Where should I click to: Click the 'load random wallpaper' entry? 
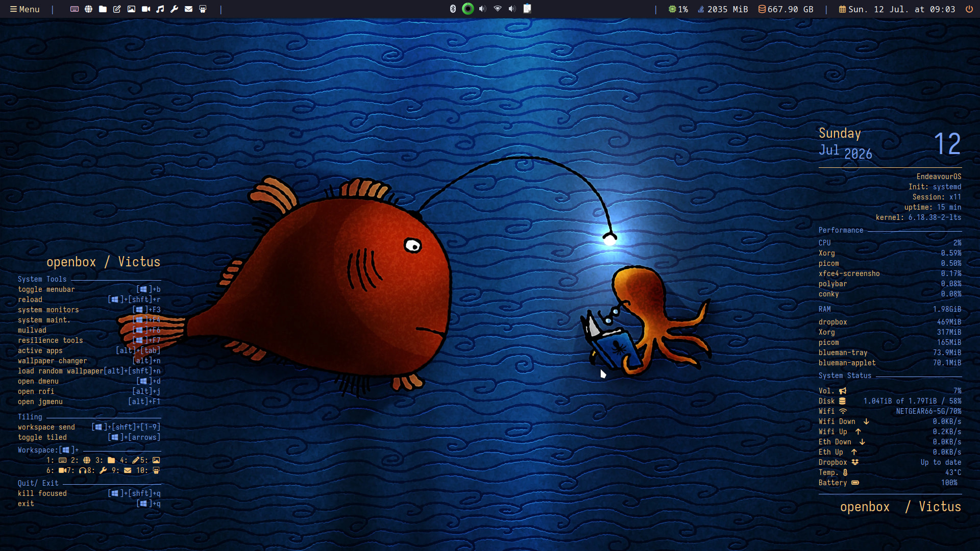[61, 371]
